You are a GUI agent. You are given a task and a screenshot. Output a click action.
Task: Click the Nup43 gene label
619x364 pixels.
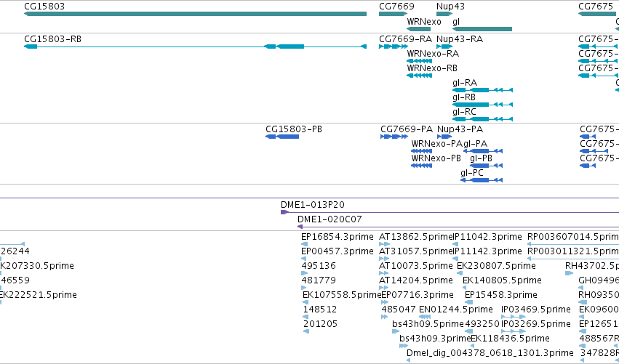pos(450,7)
